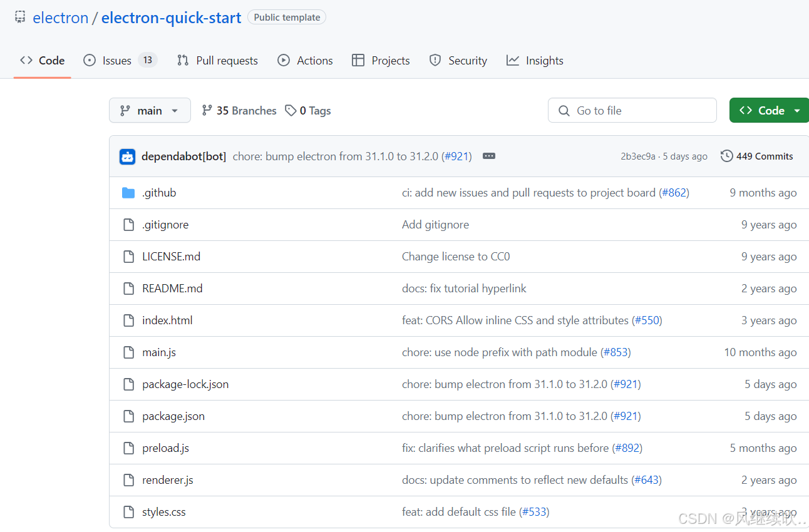
Task: Open the package.json file link
Action: coord(173,416)
